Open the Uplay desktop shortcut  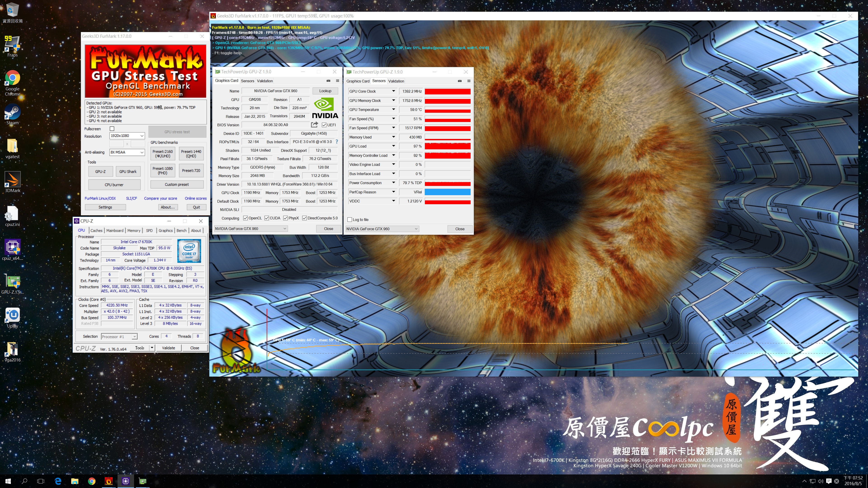pos(12,318)
